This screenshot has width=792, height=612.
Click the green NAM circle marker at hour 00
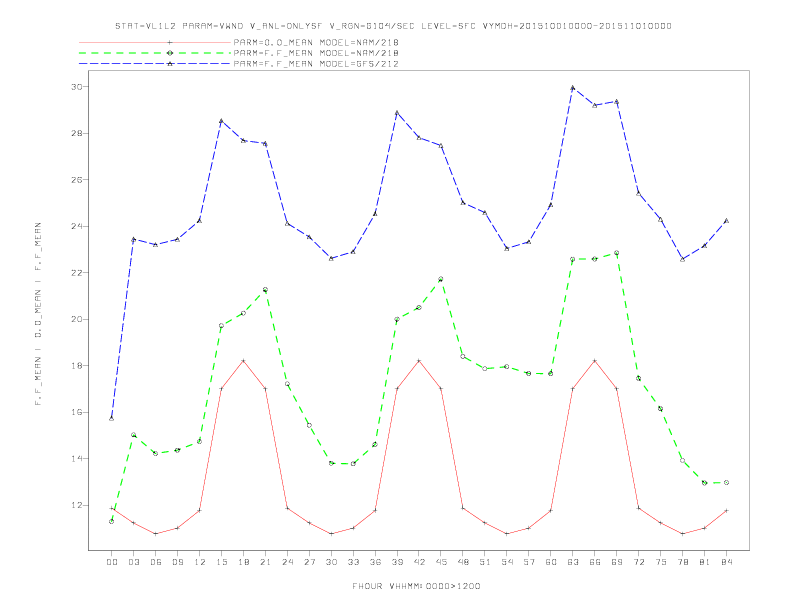coord(112,522)
